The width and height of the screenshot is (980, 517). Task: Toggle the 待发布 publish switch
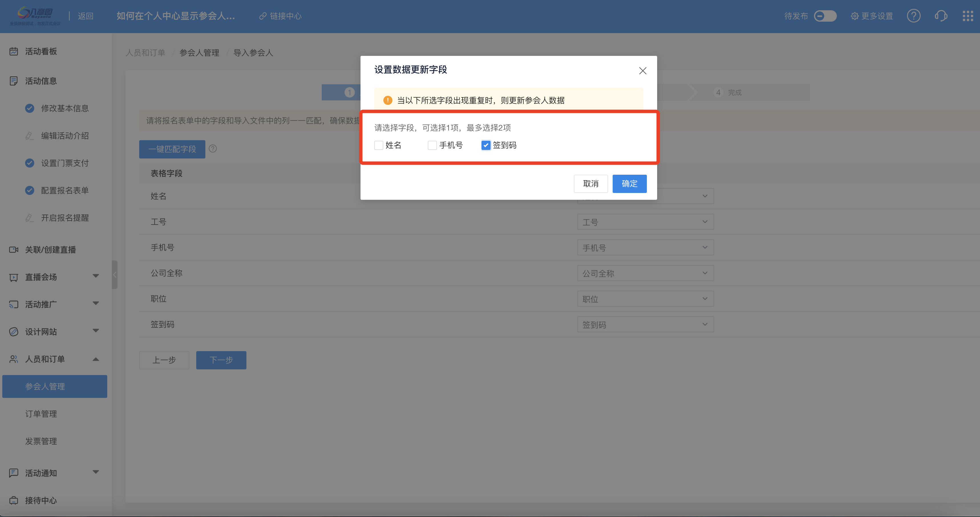[x=825, y=16]
